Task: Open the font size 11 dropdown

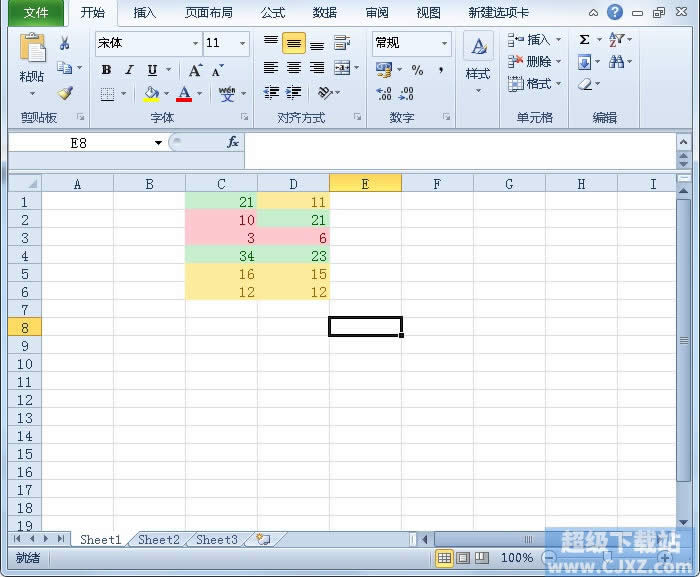Action: point(242,43)
